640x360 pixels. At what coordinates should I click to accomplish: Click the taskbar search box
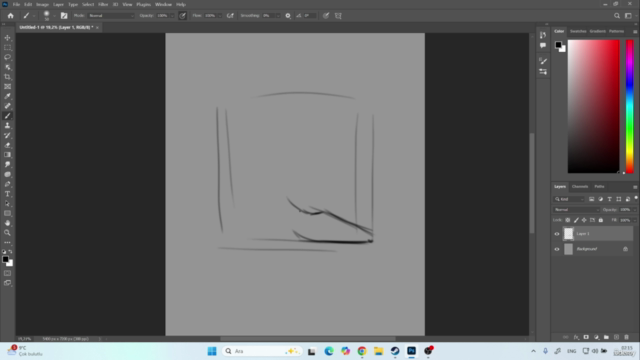click(262, 351)
